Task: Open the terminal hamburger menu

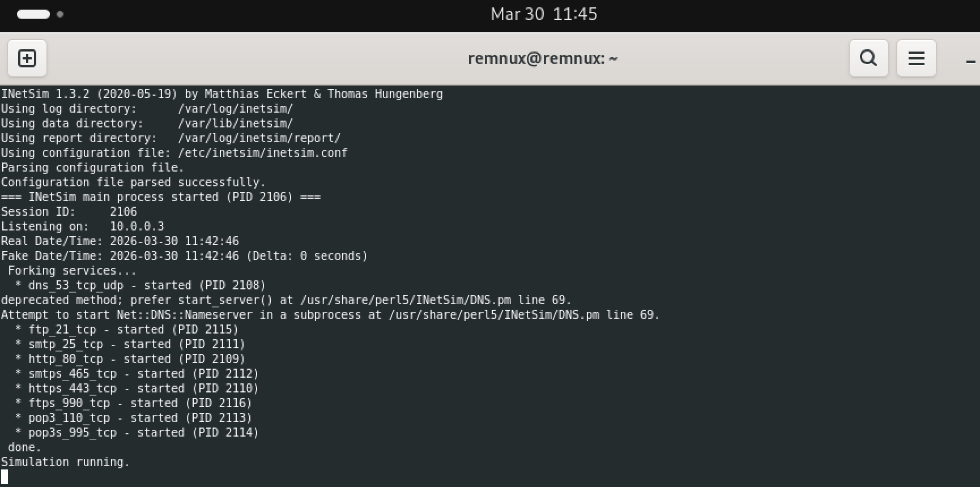Action: pos(916,58)
